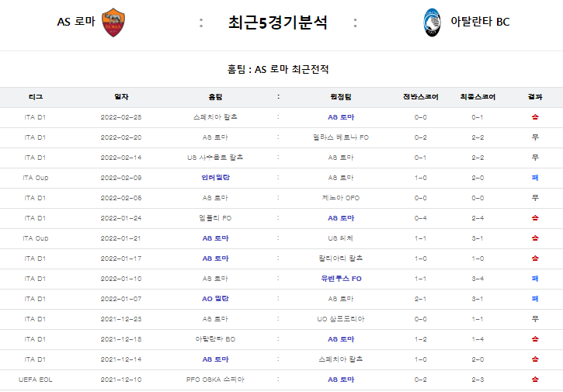Click '칼리아리 칼초' away team
563x392 pixels.
tap(341, 258)
